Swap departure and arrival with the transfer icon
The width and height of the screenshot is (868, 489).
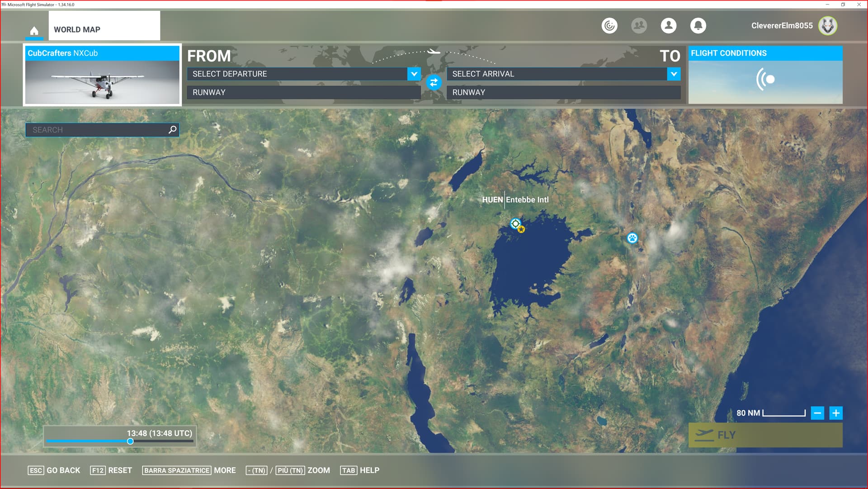434,83
